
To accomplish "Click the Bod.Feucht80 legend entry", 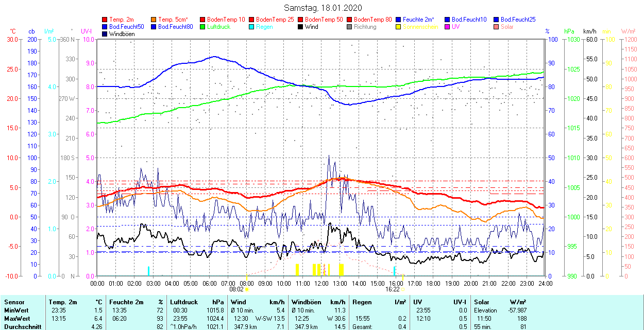I will [175, 27].
